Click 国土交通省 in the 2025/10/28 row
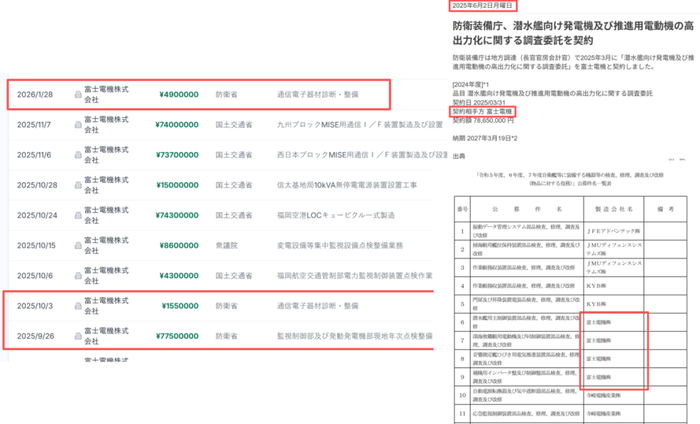Image resolution: width=700 pixels, height=424 pixels. click(x=234, y=185)
